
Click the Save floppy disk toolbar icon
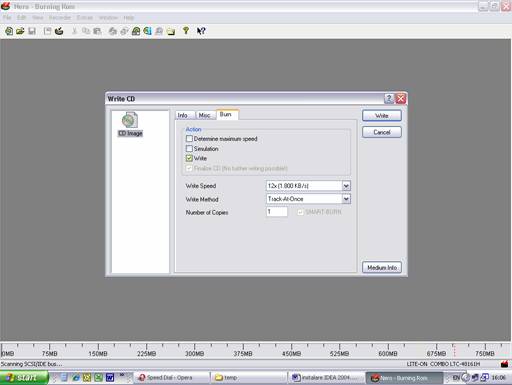click(x=32, y=31)
